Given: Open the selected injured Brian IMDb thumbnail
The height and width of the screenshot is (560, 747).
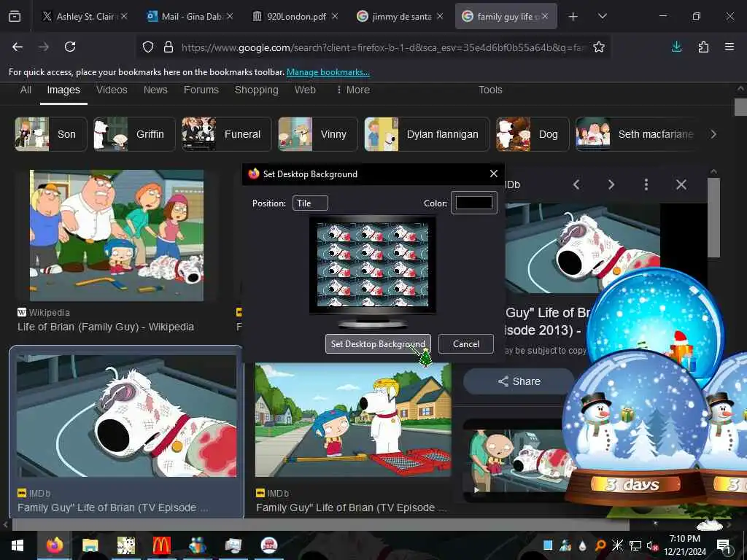Looking at the screenshot, I should 127,416.
